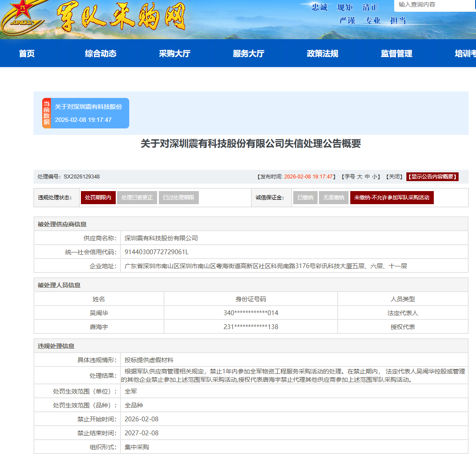Click the search box 输入查询内容
The height and width of the screenshot is (454, 476).
click(x=435, y=5)
